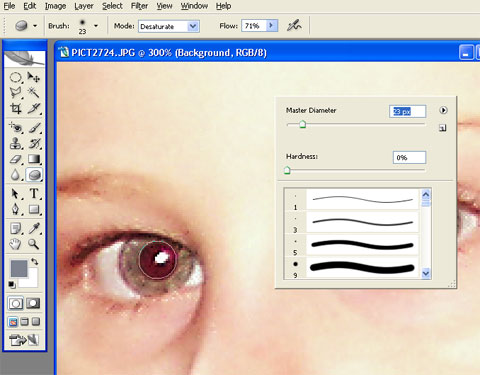Switch to Standard Screen mode
Screen dimensions: 480x375
pyautogui.click(x=13, y=322)
